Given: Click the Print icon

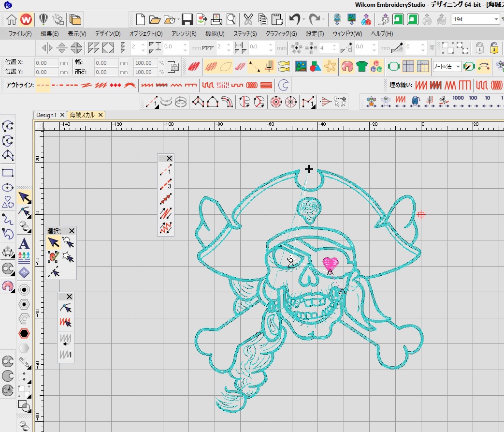Looking at the screenshot, I should (x=216, y=20).
